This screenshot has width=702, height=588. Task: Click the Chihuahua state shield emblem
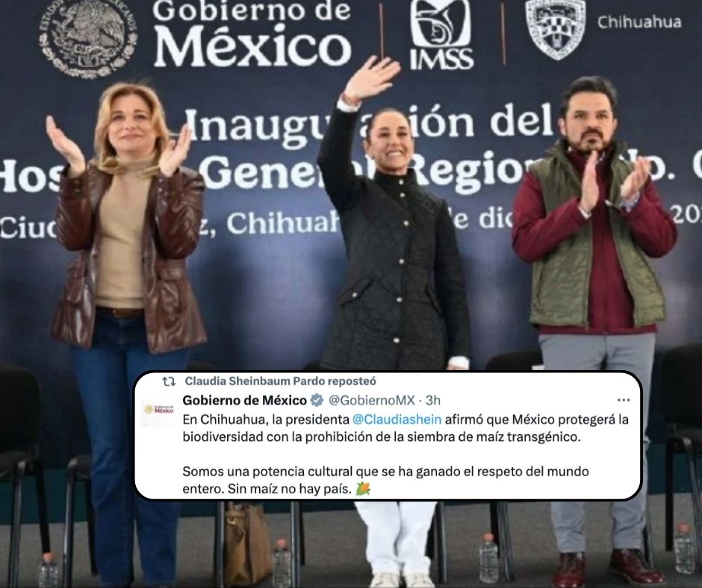tap(555, 29)
